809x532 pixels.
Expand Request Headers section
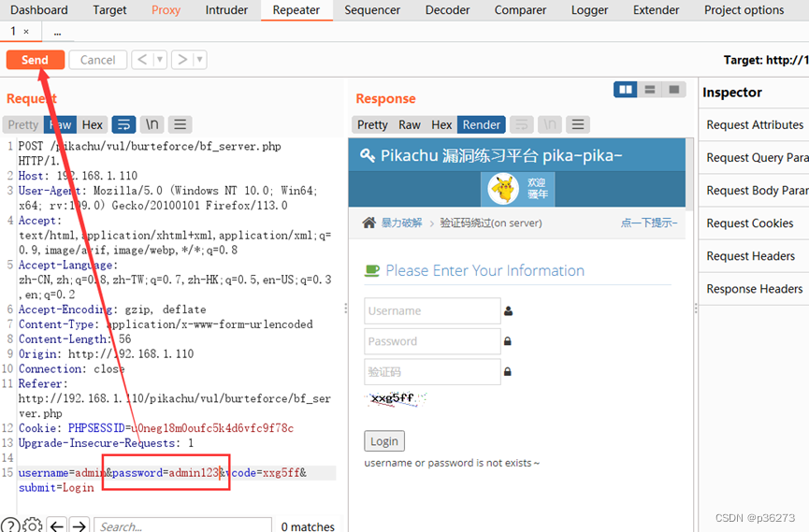coord(755,256)
